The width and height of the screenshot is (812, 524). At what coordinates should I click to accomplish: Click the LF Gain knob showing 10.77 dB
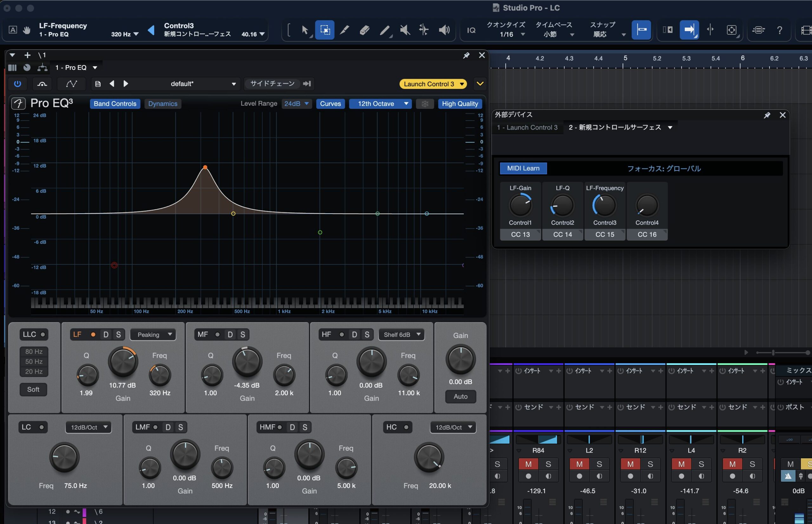pos(123,362)
